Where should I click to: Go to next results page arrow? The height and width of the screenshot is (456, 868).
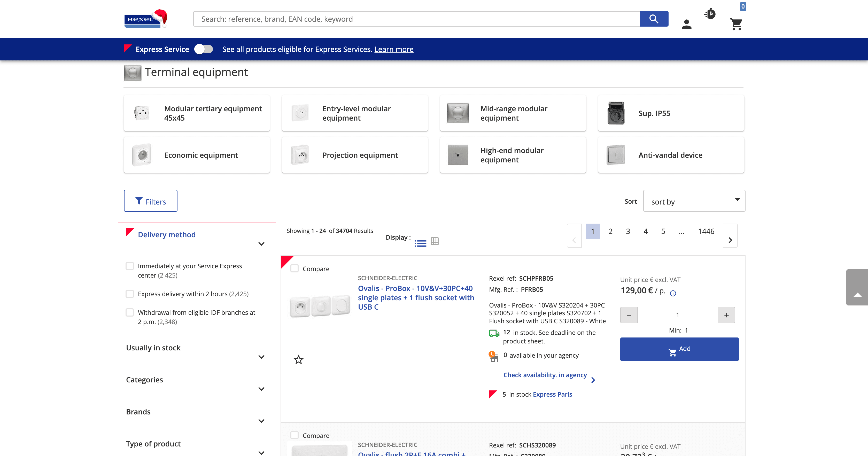tap(730, 236)
